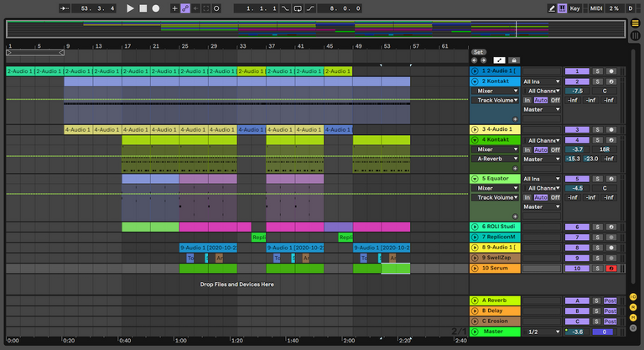Screen dimensions: 644x350
Task: Unfold track 1 2-Audio 1
Action: (475, 71)
